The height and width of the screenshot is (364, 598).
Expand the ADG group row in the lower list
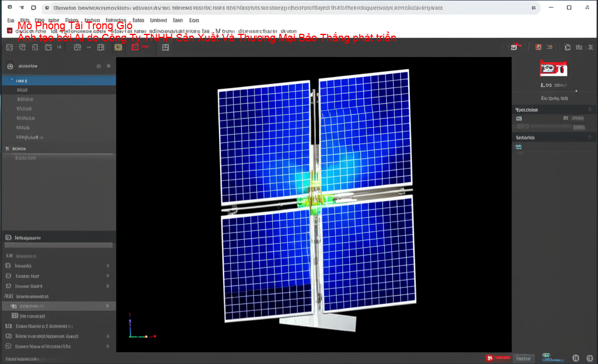[8, 296]
